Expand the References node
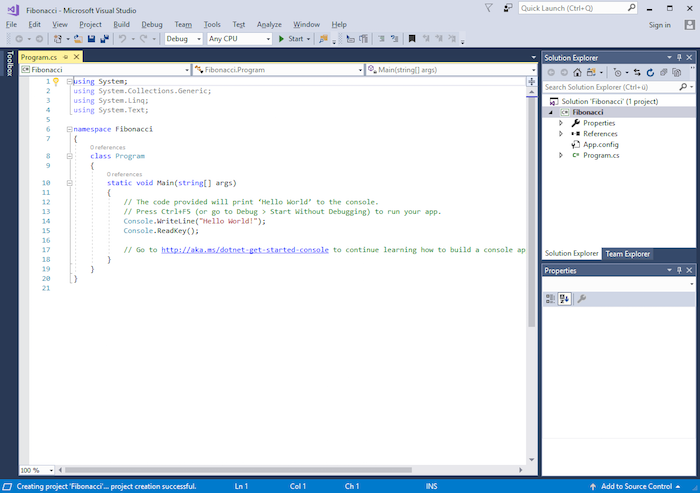700x493 pixels. 561,134
